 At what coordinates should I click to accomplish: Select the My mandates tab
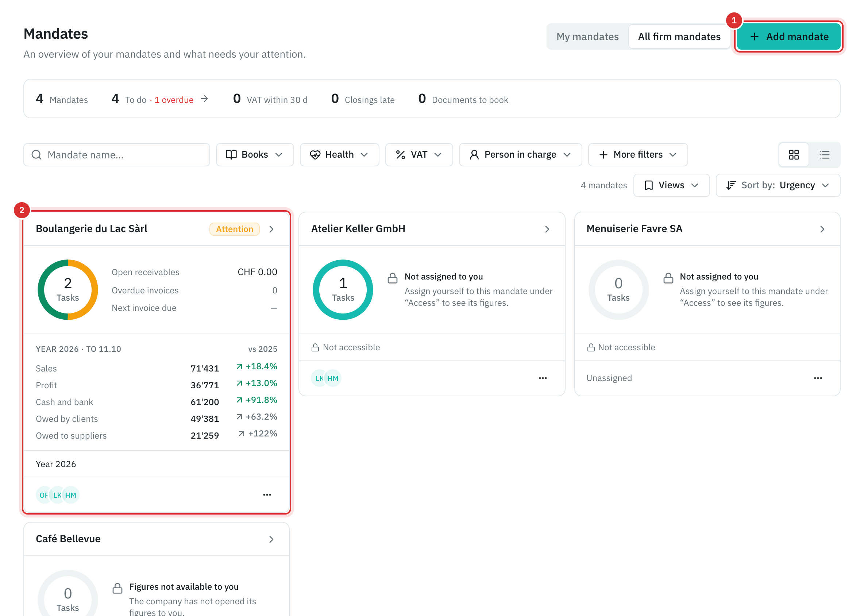tap(587, 37)
